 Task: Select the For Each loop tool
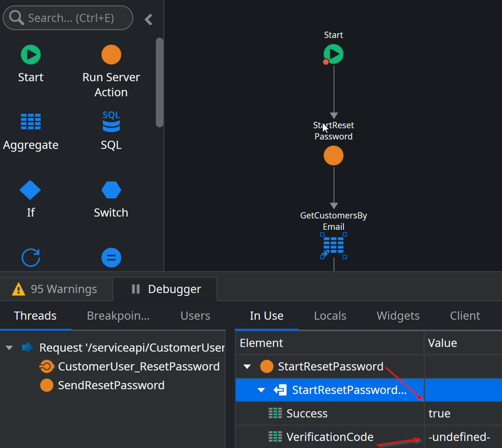[x=30, y=257]
